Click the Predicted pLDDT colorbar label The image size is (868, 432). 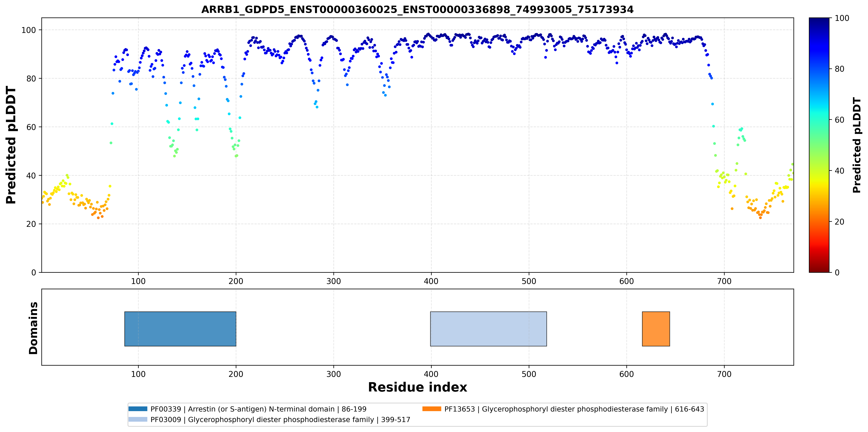pyautogui.click(x=857, y=145)
